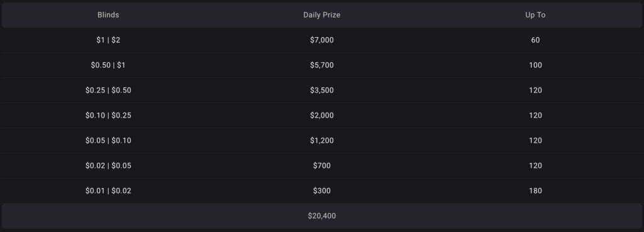
Task: Select the $0.05 | $0.10 blinds cell
Action: point(108,140)
